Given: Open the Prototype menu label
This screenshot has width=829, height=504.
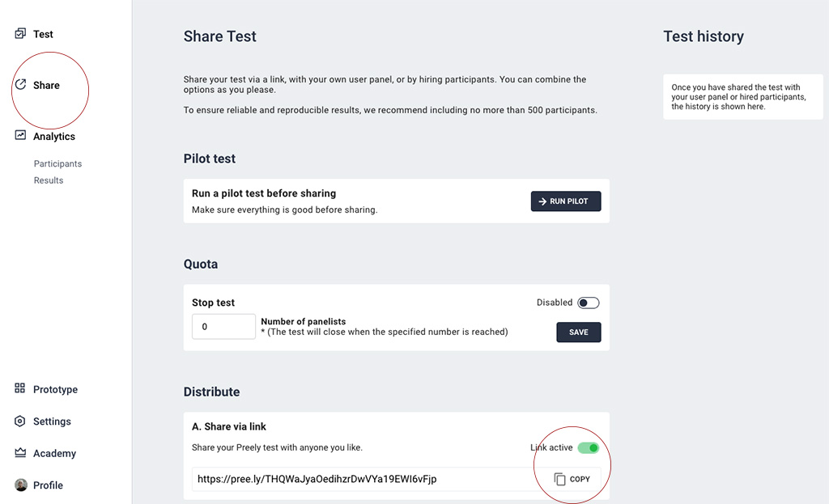Looking at the screenshot, I should click(55, 389).
